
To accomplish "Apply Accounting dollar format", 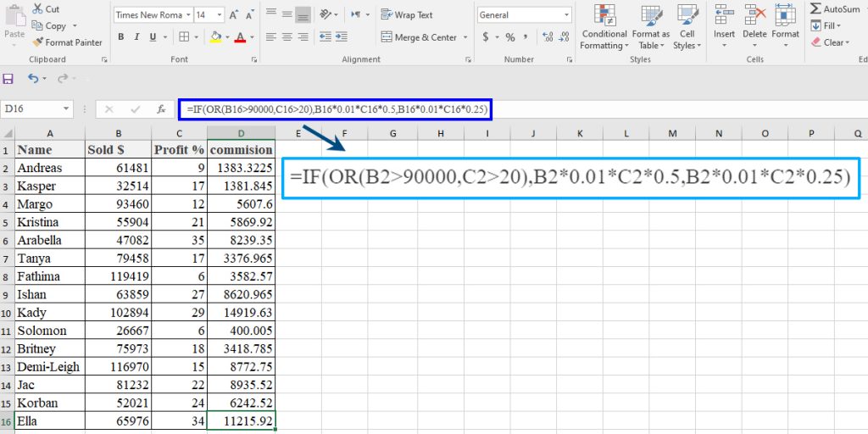I will 486,37.
